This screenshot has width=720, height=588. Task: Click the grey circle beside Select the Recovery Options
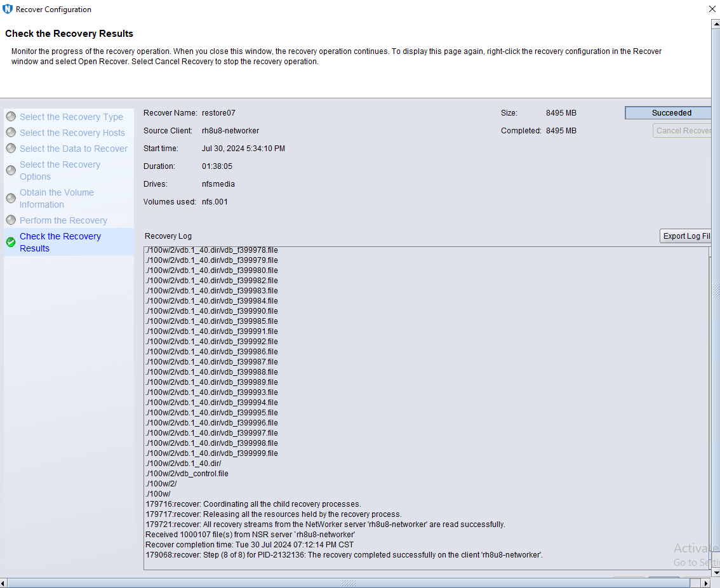tap(11, 170)
